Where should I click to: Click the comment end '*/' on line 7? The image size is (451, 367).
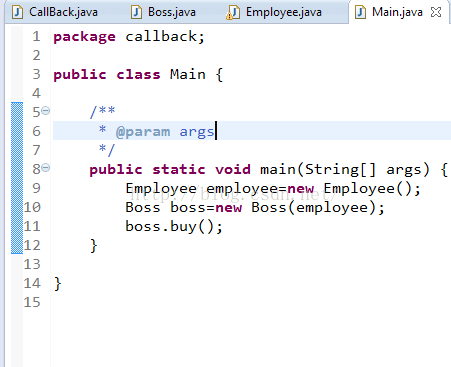click(x=107, y=150)
